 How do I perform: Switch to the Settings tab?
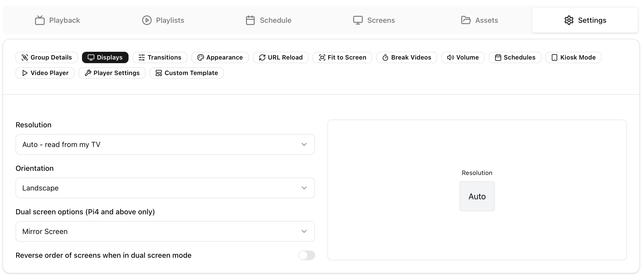pyautogui.click(x=585, y=20)
